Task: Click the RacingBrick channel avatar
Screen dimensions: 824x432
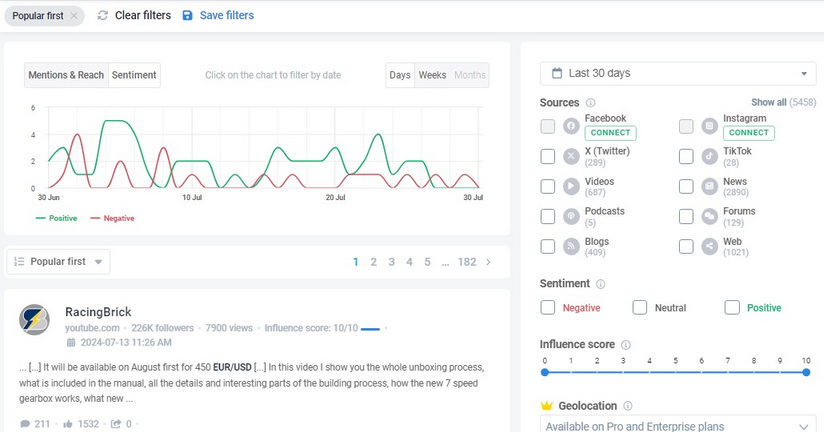Action: 35,319
